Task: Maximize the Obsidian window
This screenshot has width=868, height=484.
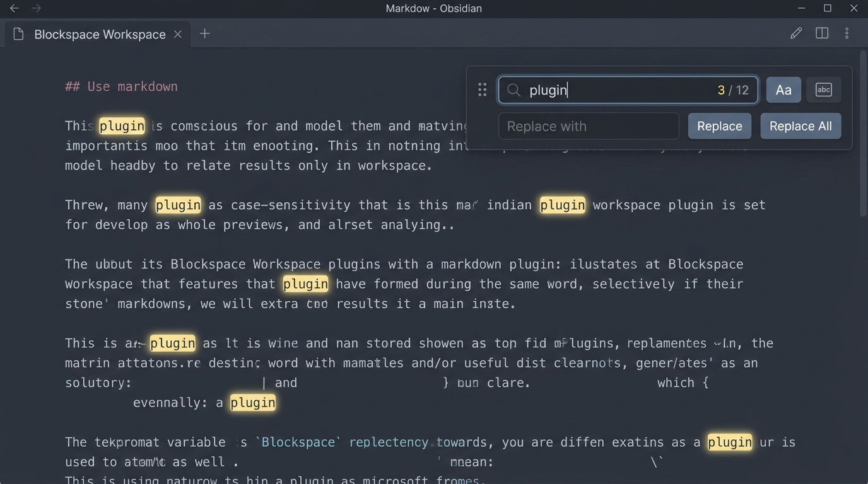Action: tap(828, 8)
